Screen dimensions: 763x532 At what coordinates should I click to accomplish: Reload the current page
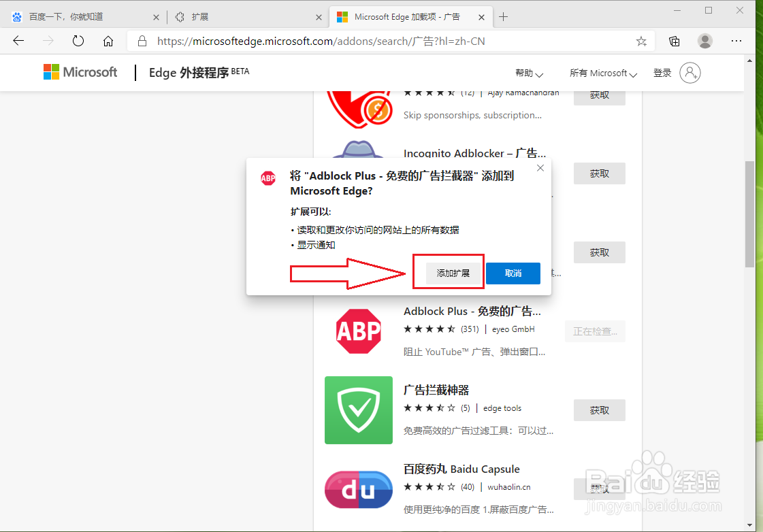(78, 41)
